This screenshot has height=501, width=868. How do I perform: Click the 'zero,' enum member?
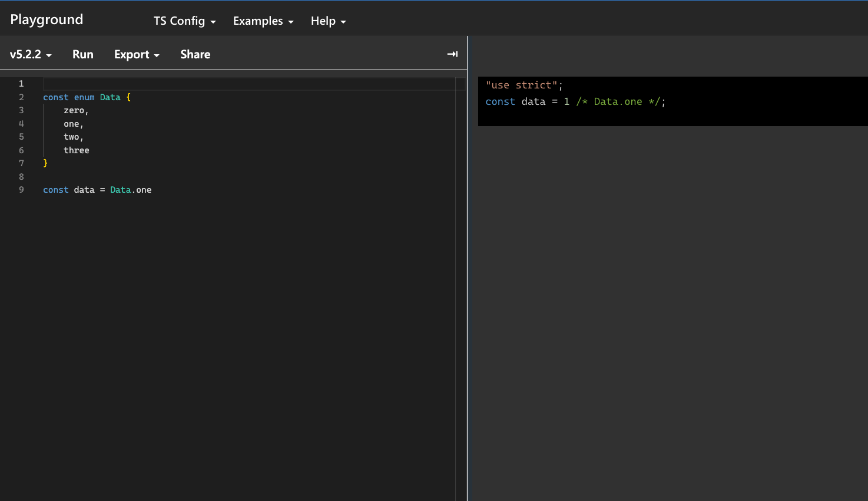76,110
